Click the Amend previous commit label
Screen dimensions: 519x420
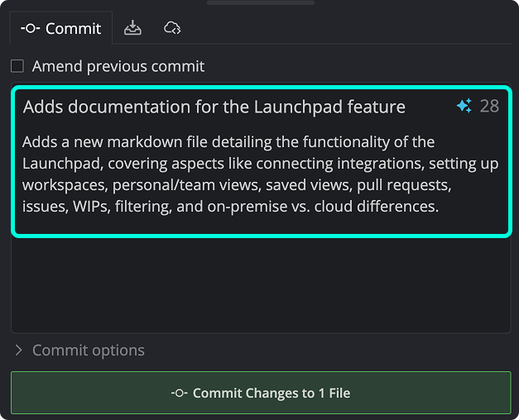[x=118, y=66]
